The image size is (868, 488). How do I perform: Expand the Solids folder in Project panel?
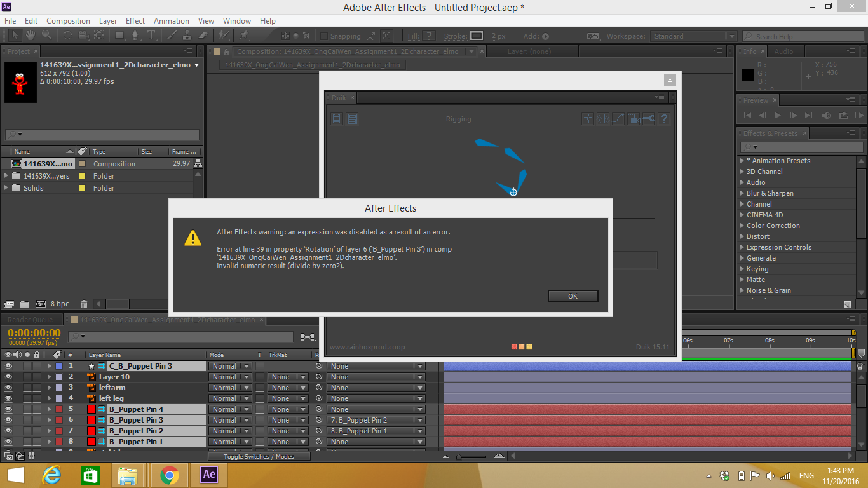click(x=6, y=187)
